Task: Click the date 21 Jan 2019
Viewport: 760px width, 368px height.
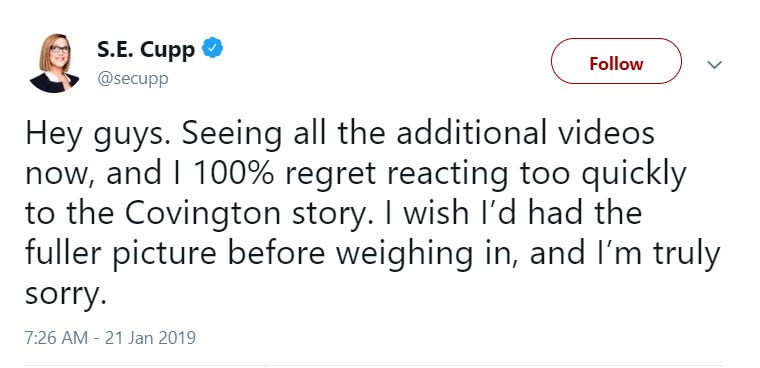Action: coord(150,337)
